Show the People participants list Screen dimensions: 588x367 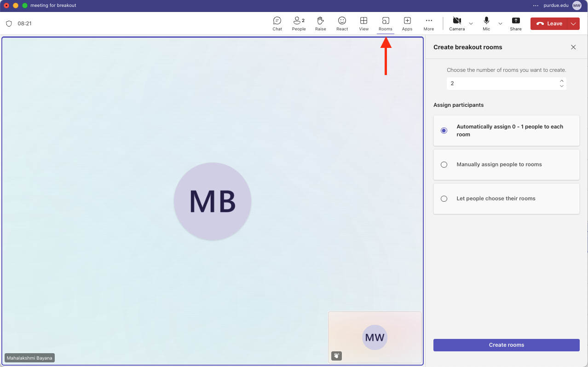click(299, 23)
